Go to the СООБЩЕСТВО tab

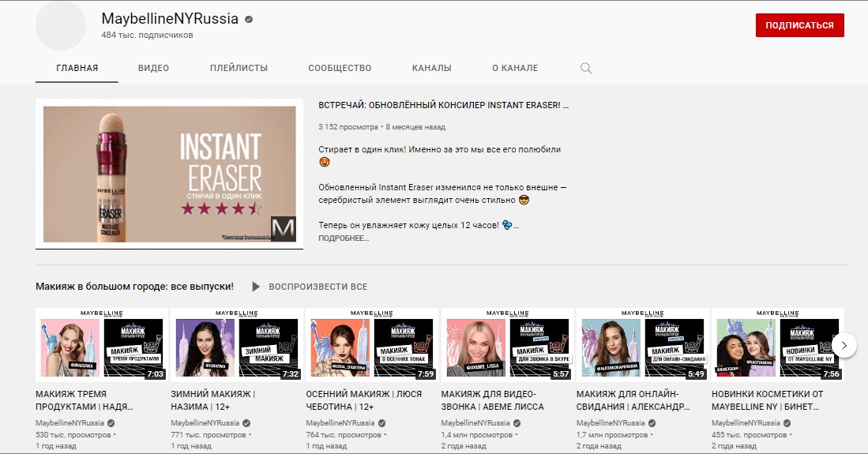pos(340,68)
